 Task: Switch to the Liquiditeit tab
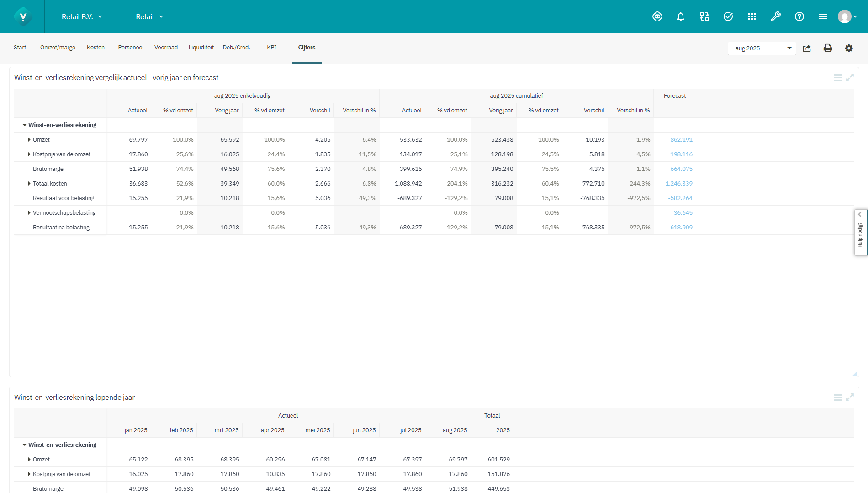point(201,48)
